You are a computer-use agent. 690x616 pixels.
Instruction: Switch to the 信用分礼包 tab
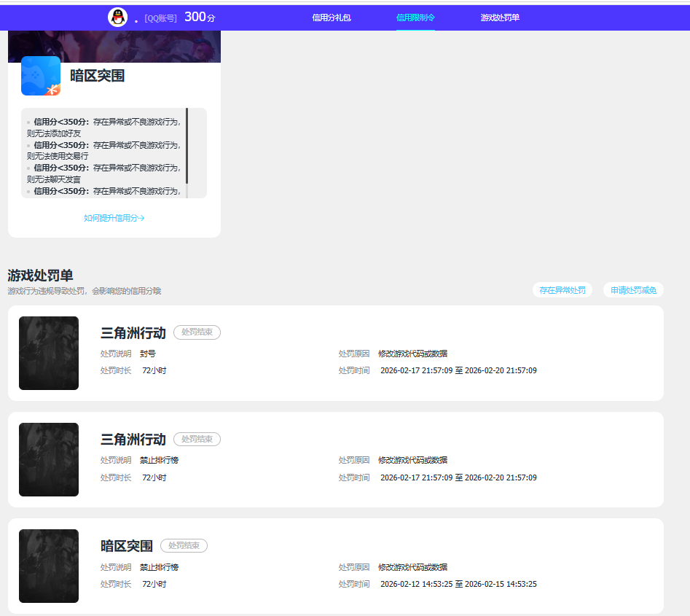click(332, 17)
